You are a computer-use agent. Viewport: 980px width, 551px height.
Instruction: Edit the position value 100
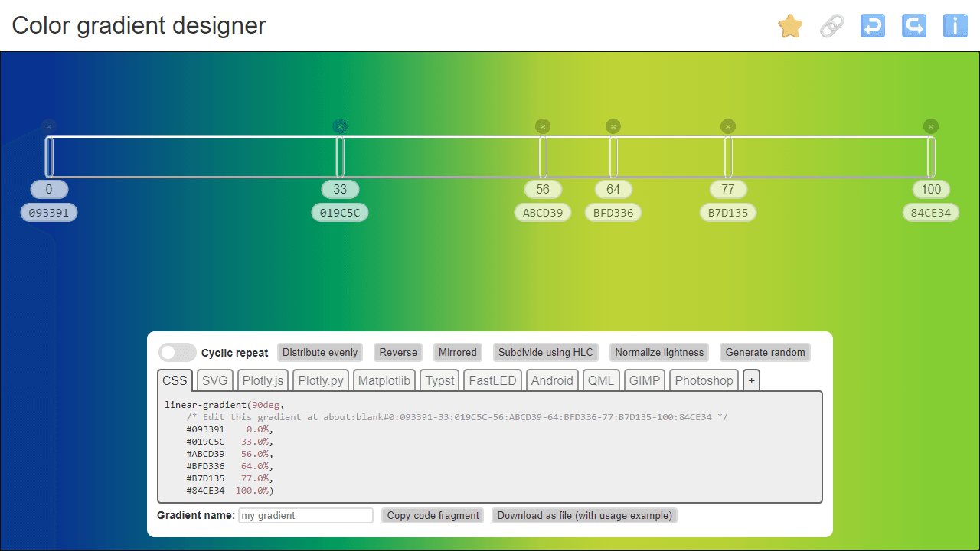(x=931, y=189)
